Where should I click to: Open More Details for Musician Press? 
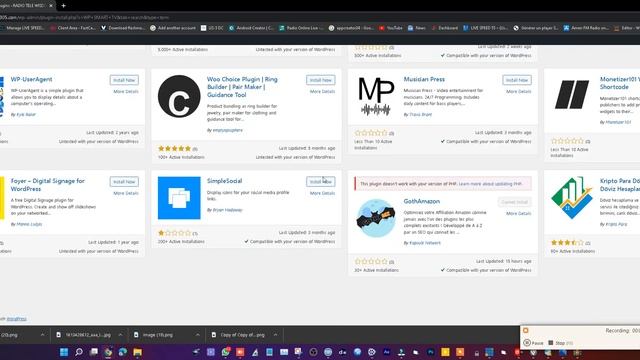pos(518,91)
